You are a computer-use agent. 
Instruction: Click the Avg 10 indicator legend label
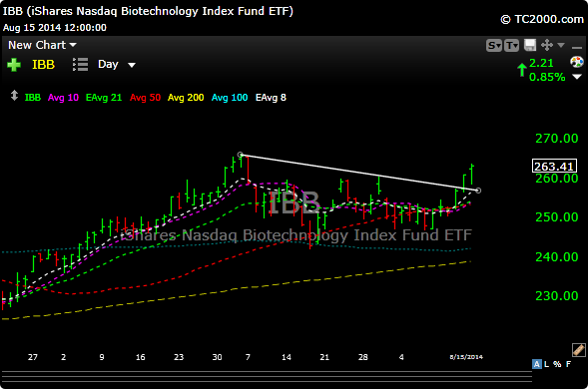tap(63, 98)
